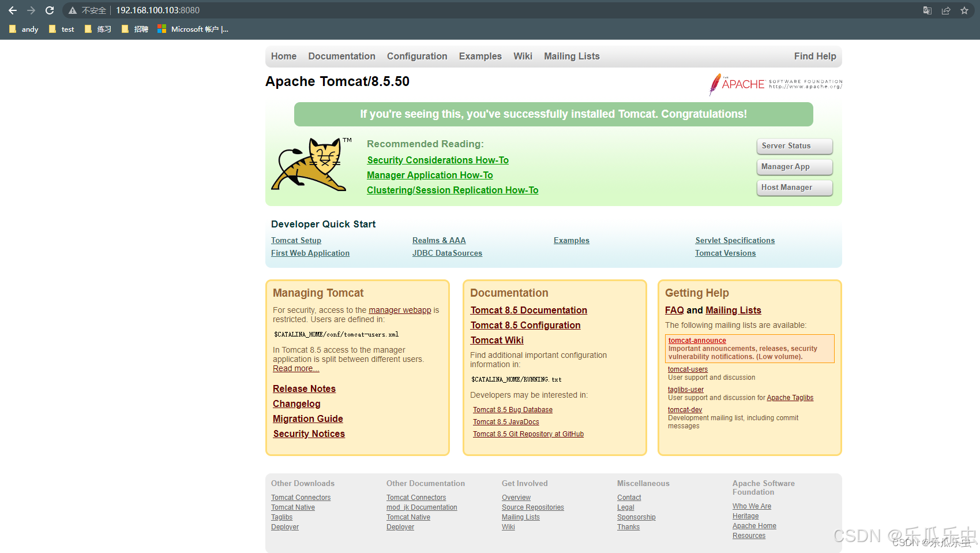Click the translate page icon
Screen dimensions: 980x553
928,10
